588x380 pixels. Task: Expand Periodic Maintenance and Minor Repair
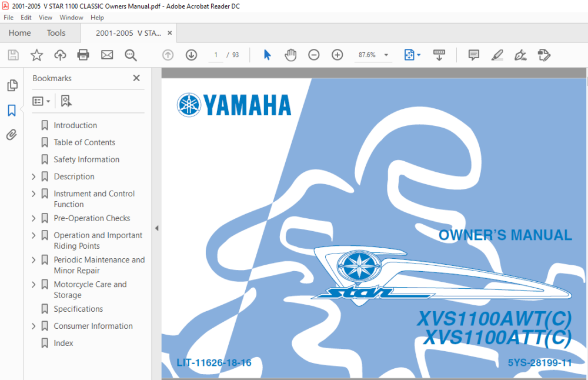tap(34, 260)
